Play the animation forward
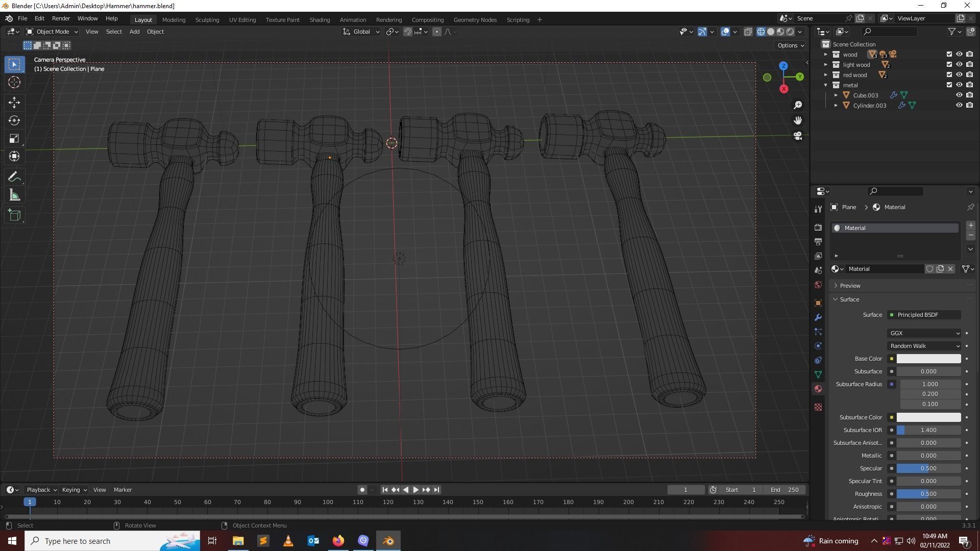 (x=415, y=490)
